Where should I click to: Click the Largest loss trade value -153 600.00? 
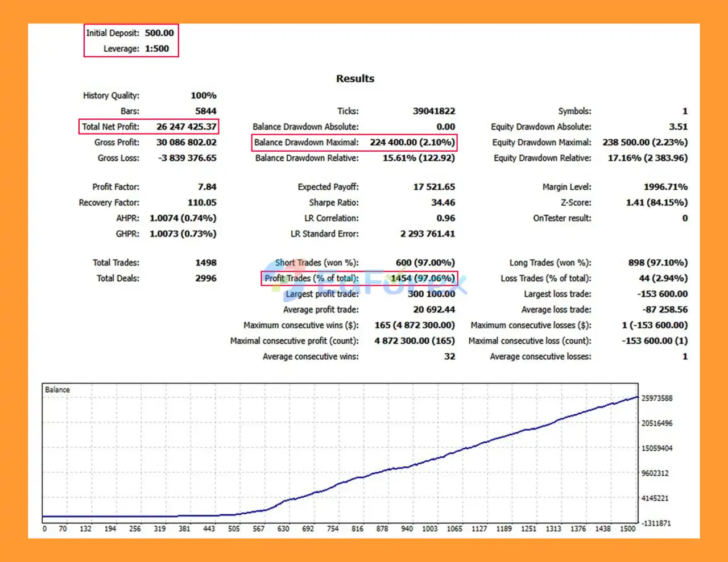click(662, 294)
